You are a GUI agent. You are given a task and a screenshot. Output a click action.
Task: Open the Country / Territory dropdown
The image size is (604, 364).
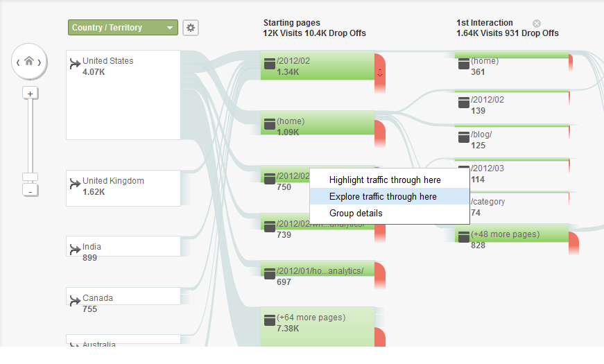pos(123,28)
